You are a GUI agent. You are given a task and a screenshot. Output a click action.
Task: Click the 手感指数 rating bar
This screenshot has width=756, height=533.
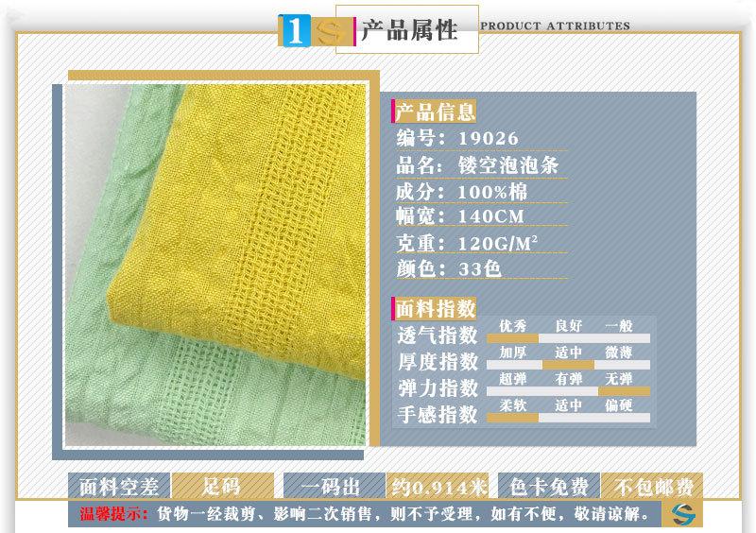coord(568,417)
